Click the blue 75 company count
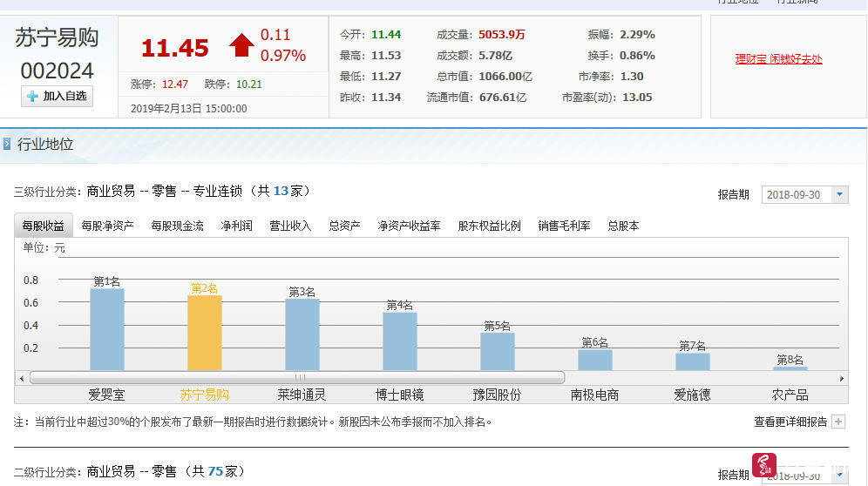 215,471
